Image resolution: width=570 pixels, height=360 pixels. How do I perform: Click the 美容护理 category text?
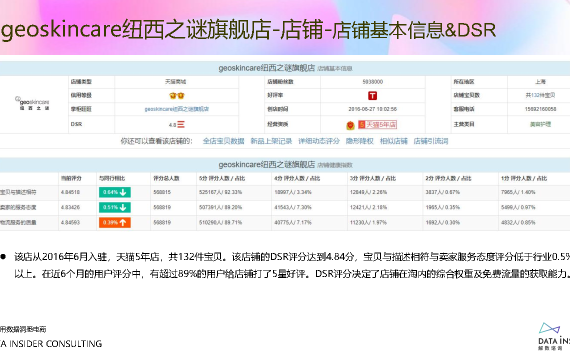click(x=540, y=124)
